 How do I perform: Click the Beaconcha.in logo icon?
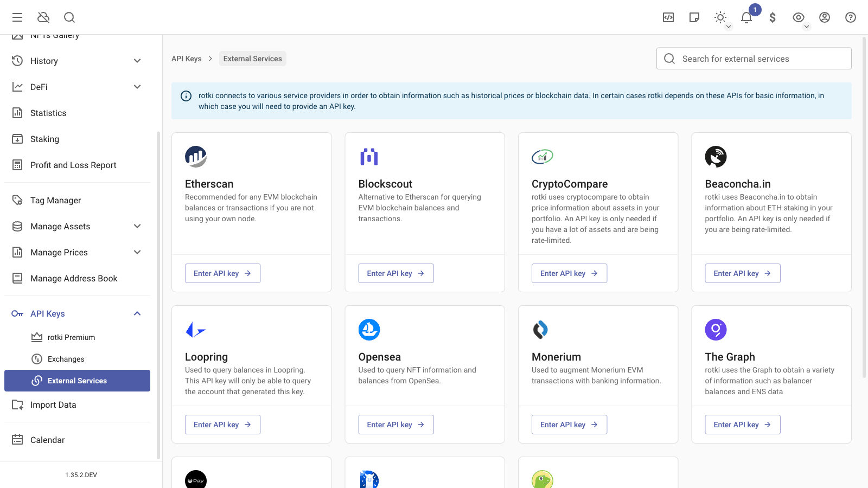coord(716,157)
